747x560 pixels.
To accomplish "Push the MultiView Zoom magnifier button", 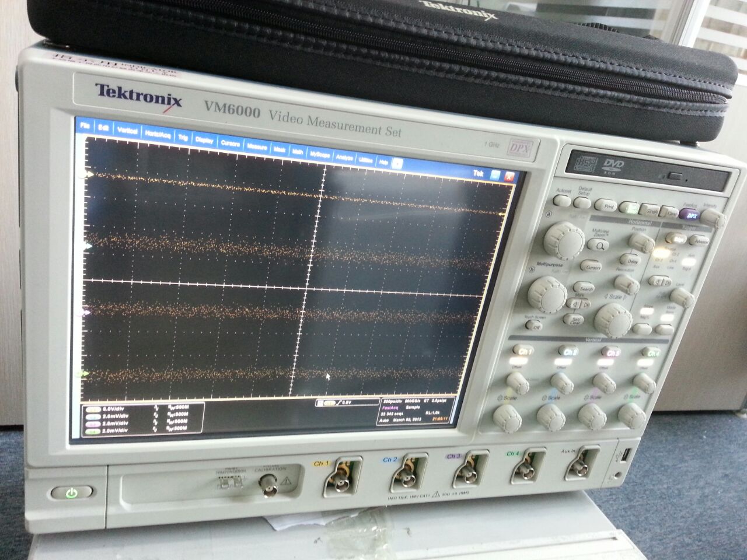I will 599,246.
